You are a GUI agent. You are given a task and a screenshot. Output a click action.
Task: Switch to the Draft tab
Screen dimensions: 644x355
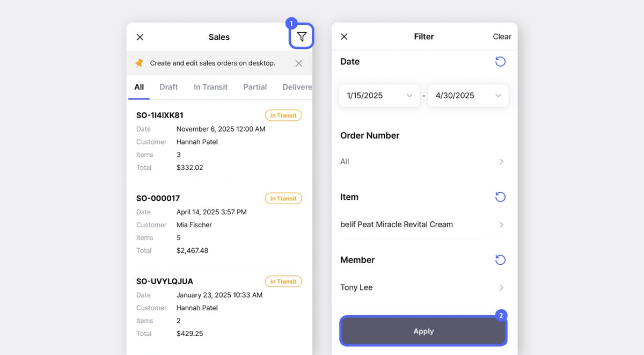(x=169, y=86)
